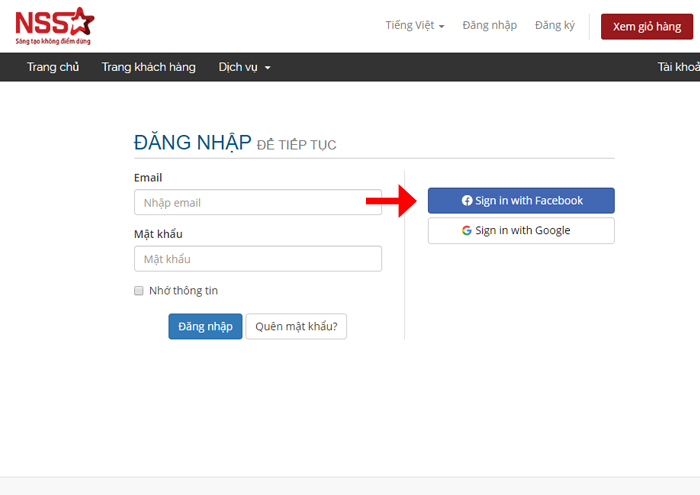The width and height of the screenshot is (700, 495).
Task: Click the ĐĂNG NHẬP page heading
Action: click(192, 143)
